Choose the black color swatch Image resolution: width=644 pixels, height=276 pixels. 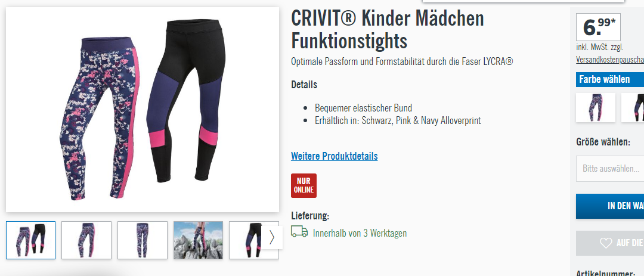click(x=633, y=108)
